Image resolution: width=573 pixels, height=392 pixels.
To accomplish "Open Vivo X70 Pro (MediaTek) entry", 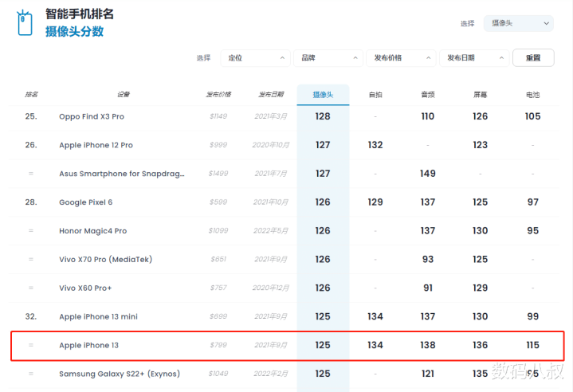I will 106,260.
